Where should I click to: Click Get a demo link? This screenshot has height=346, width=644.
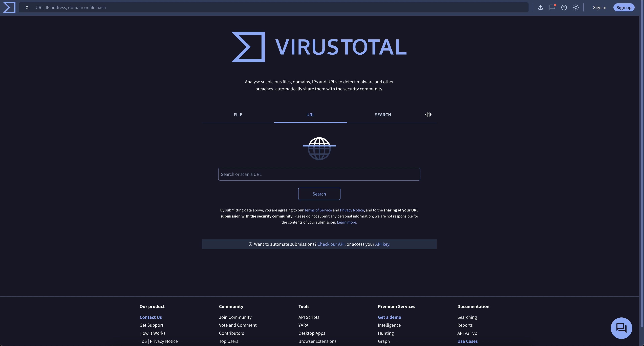(x=390, y=317)
